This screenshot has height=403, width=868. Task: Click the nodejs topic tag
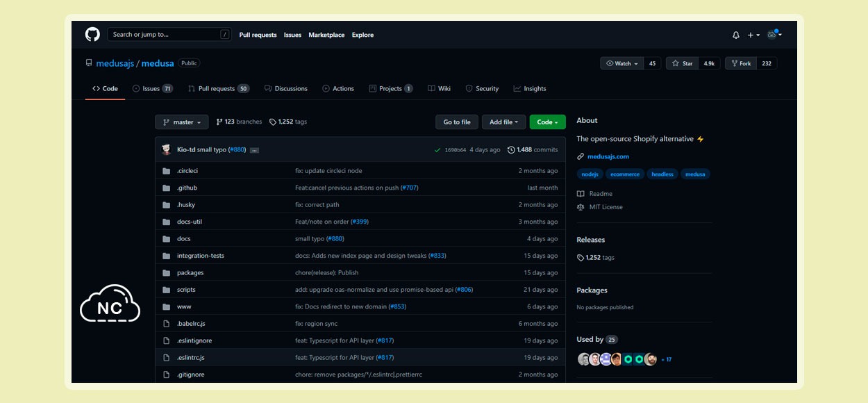coord(590,174)
